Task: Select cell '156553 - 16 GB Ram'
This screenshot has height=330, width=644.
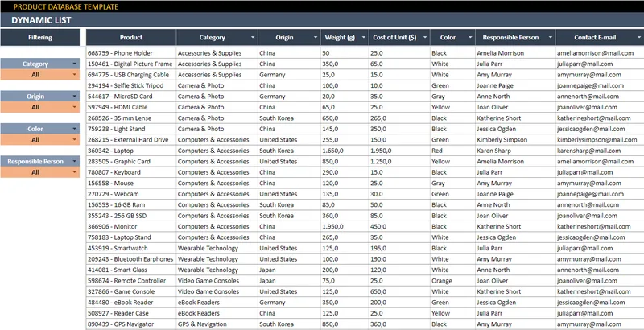Action: click(131, 204)
